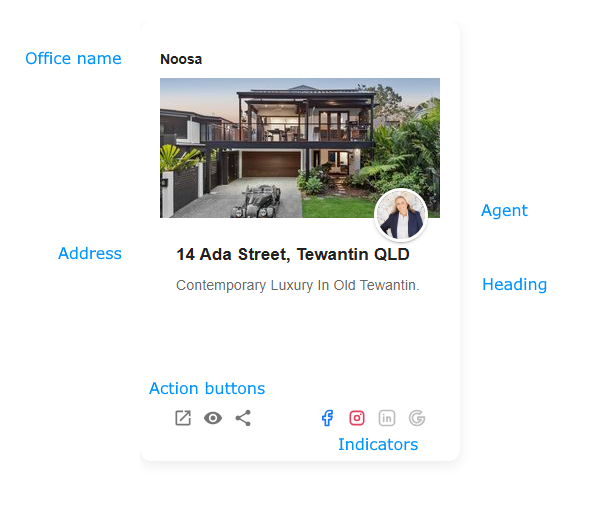The width and height of the screenshot is (609, 505).
Task: Click the blue Office name annotation
Action: pyautogui.click(x=73, y=58)
